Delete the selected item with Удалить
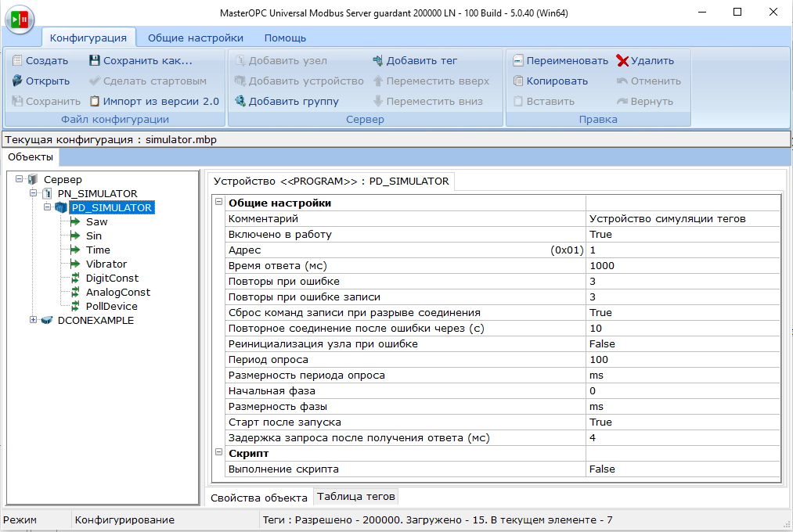793x532 pixels. [645, 60]
